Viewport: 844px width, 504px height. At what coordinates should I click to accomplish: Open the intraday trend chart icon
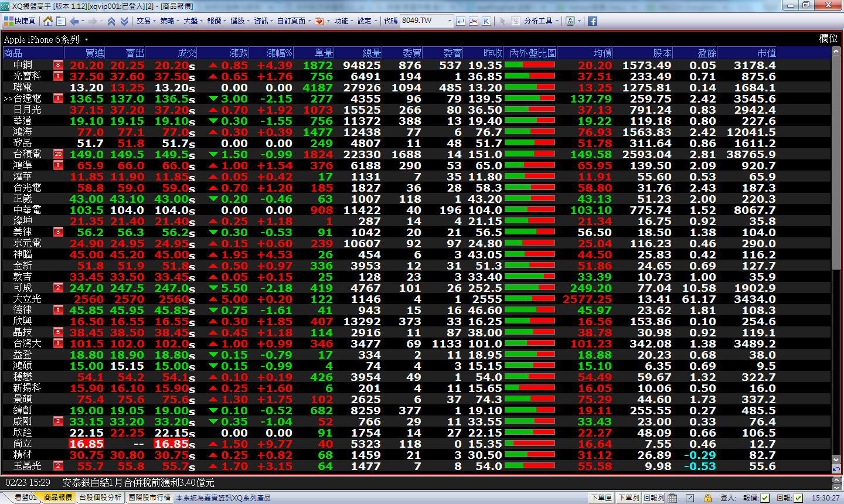(x=474, y=21)
